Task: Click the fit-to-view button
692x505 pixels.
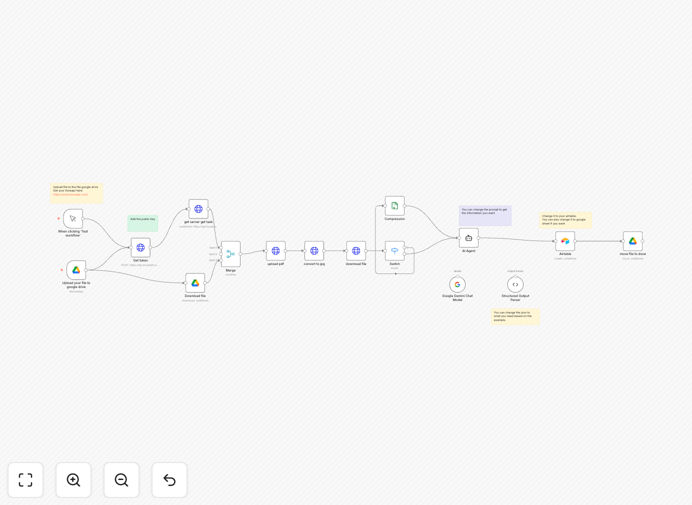Action: [x=26, y=480]
